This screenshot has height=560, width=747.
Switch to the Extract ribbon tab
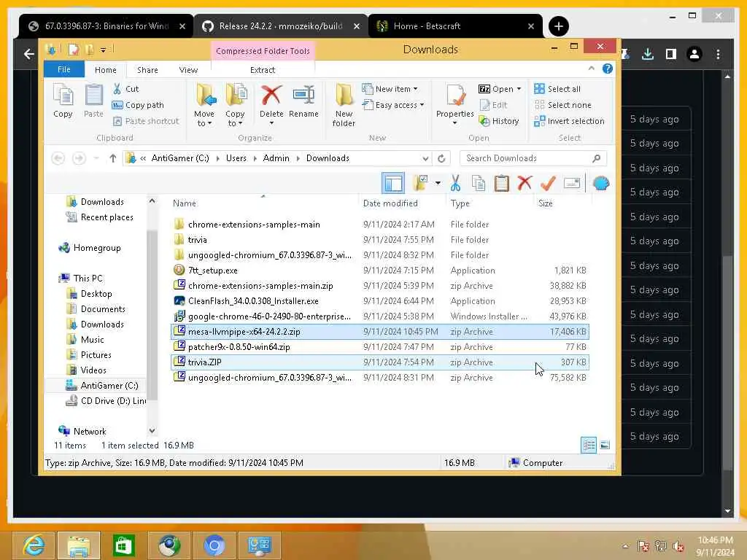[263, 70]
